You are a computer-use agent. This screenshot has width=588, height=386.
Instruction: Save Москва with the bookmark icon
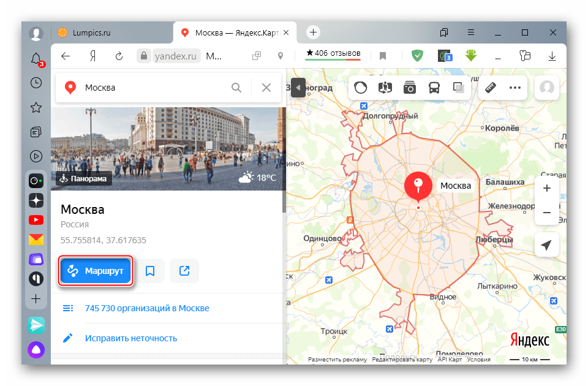150,270
